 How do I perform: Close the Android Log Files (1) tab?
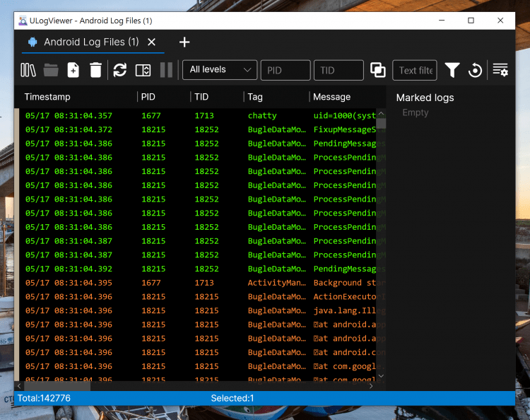[x=152, y=42]
